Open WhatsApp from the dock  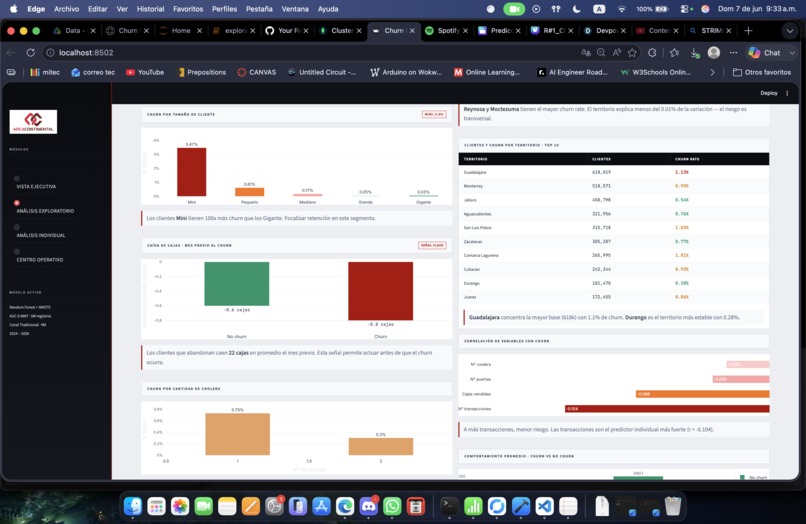click(x=392, y=507)
